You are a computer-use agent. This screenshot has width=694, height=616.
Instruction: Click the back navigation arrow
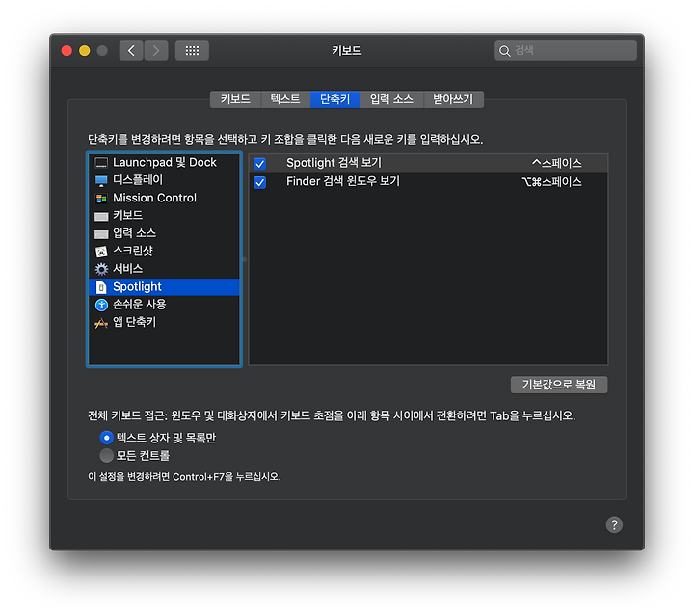point(131,50)
